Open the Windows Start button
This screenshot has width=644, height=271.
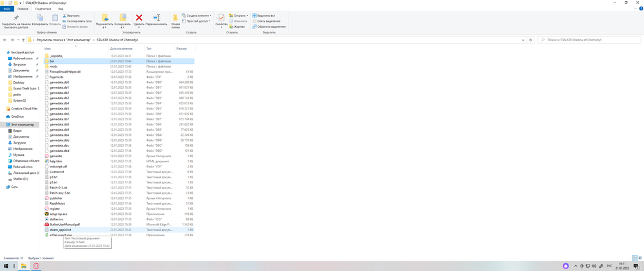click(6, 266)
